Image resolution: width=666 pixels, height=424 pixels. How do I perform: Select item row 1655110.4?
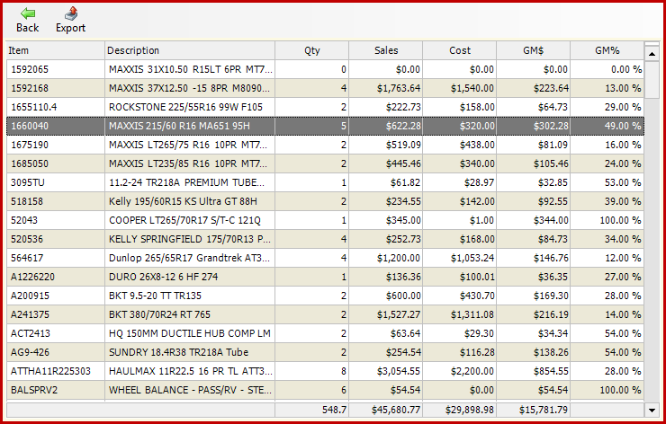pos(325,107)
